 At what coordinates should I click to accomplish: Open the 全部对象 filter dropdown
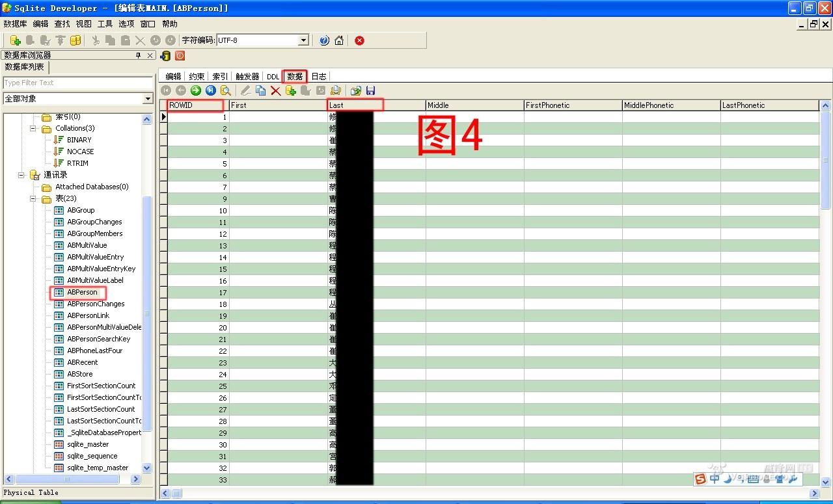tap(148, 99)
